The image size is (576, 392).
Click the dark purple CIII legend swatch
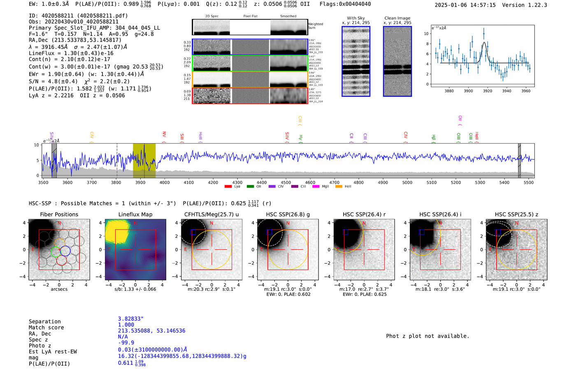[295, 187]
